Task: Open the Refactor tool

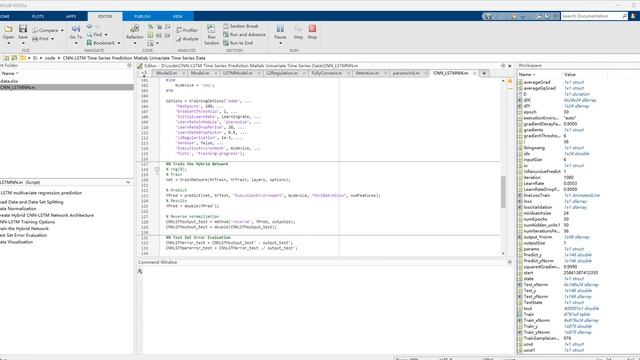Action: [134, 32]
